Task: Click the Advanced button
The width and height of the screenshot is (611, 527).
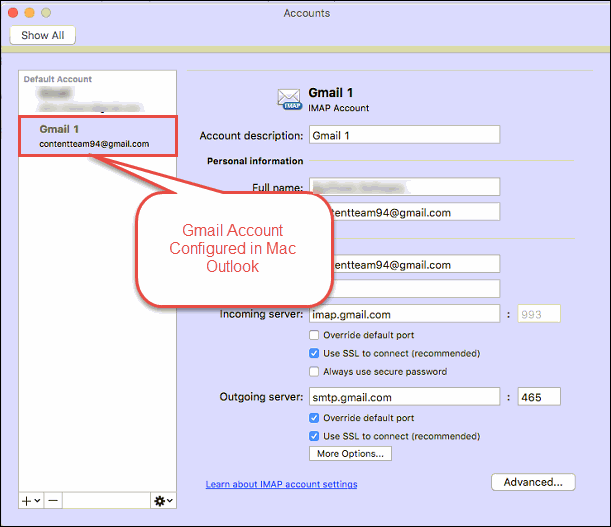Action: pyautogui.click(x=533, y=482)
